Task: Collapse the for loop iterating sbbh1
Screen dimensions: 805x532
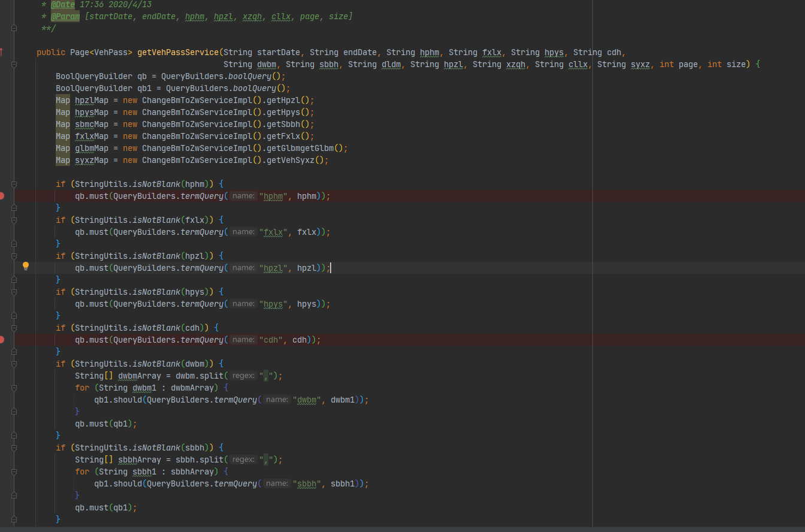Action: point(14,471)
